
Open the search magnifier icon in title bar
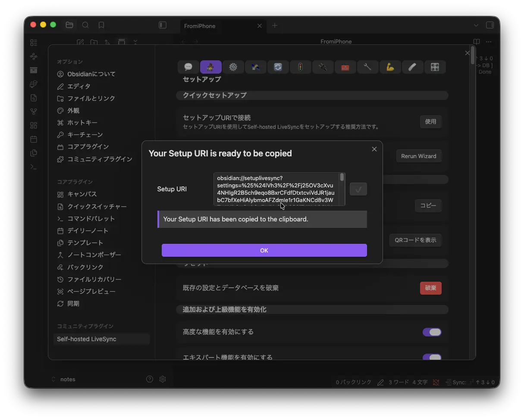(x=85, y=25)
